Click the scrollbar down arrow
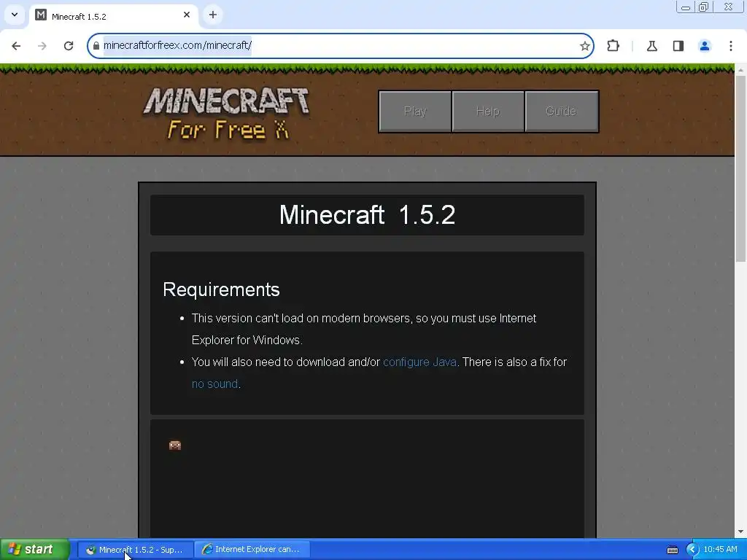Viewport: 747px width, 560px height. tap(740, 532)
